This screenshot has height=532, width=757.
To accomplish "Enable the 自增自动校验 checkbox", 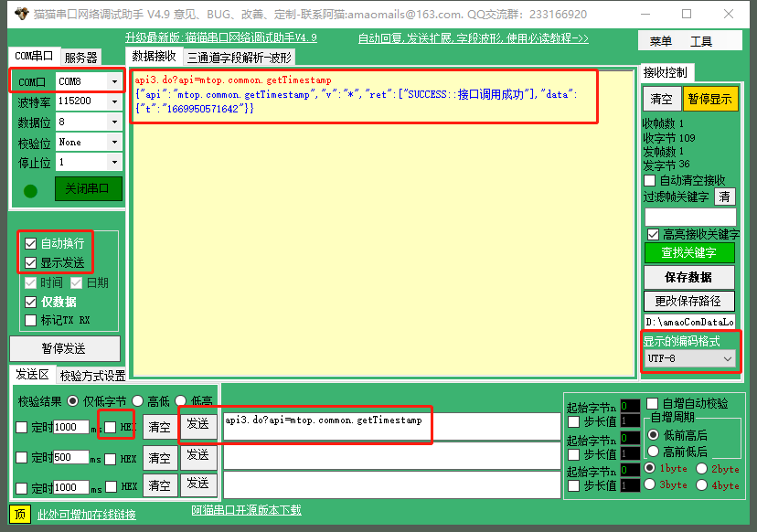I will [652, 403].
